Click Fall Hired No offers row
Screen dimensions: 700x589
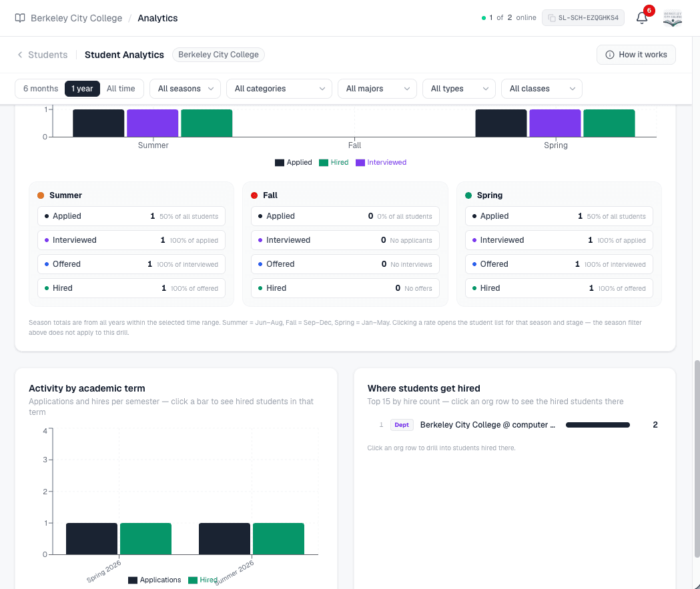[x=345, y=288]
